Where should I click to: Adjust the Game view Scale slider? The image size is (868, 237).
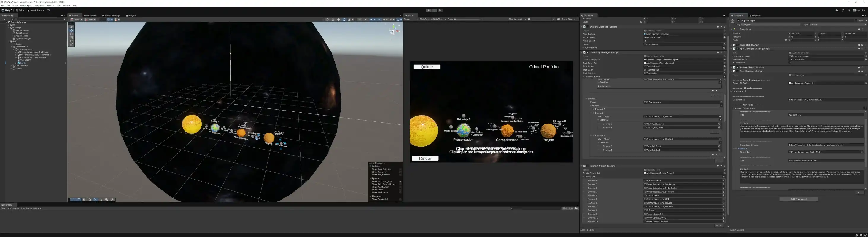pos(467,19)
